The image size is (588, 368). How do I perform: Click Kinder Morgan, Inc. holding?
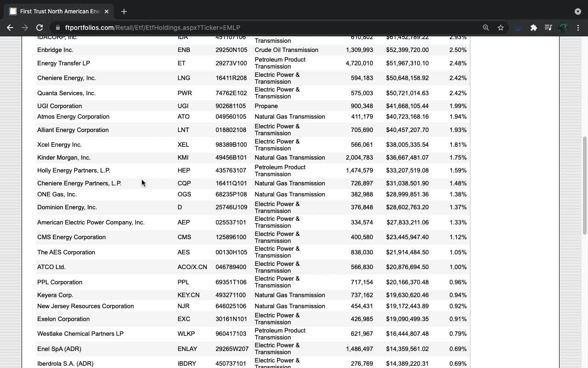(x=64, y=157)
